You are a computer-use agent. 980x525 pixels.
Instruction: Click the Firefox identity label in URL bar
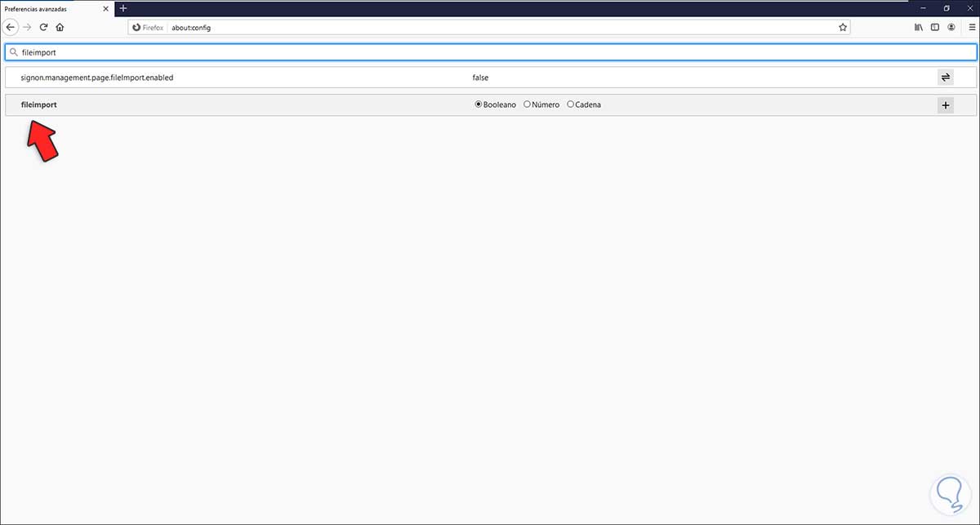tap(149, 27)
